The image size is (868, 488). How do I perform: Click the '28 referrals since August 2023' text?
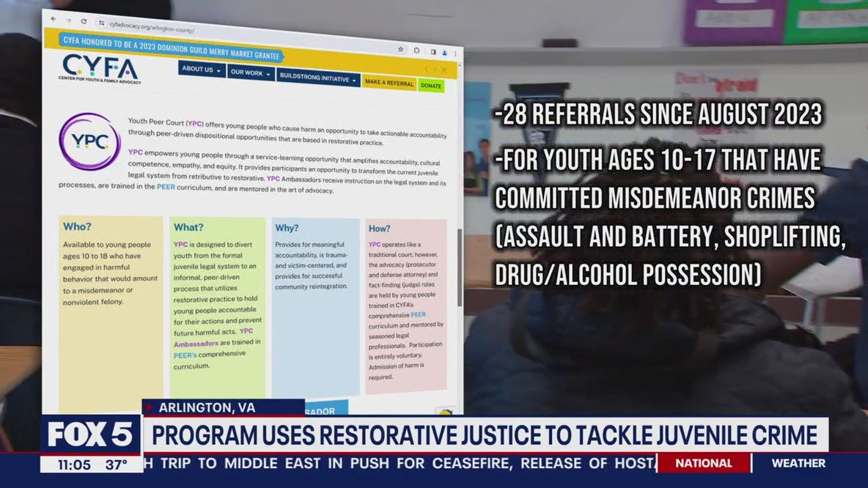pyautogui.click(x=658, y=114)
